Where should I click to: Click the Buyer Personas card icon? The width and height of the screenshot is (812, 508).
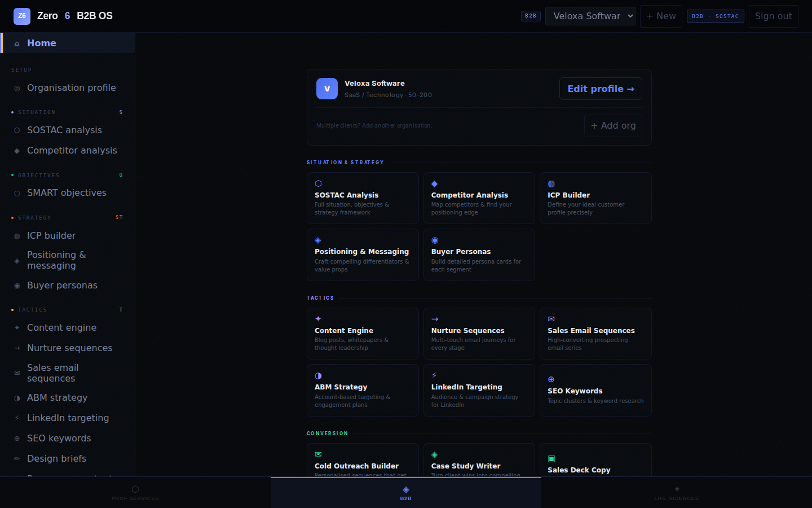point(434,240)
